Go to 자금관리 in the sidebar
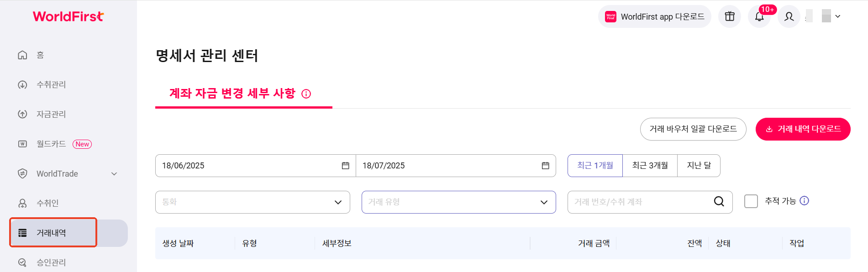This screenshot has width=868, height=272. point(51,115)
